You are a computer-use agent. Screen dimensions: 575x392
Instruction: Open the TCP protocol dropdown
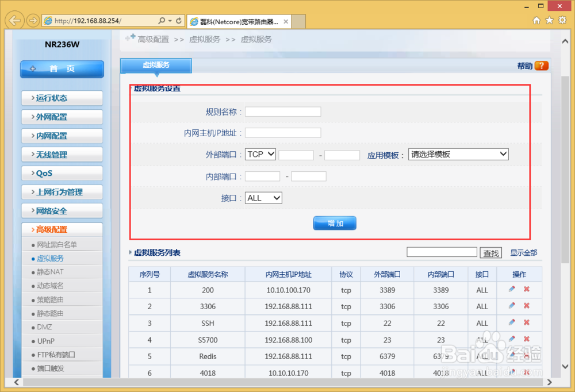pos(260,154)
